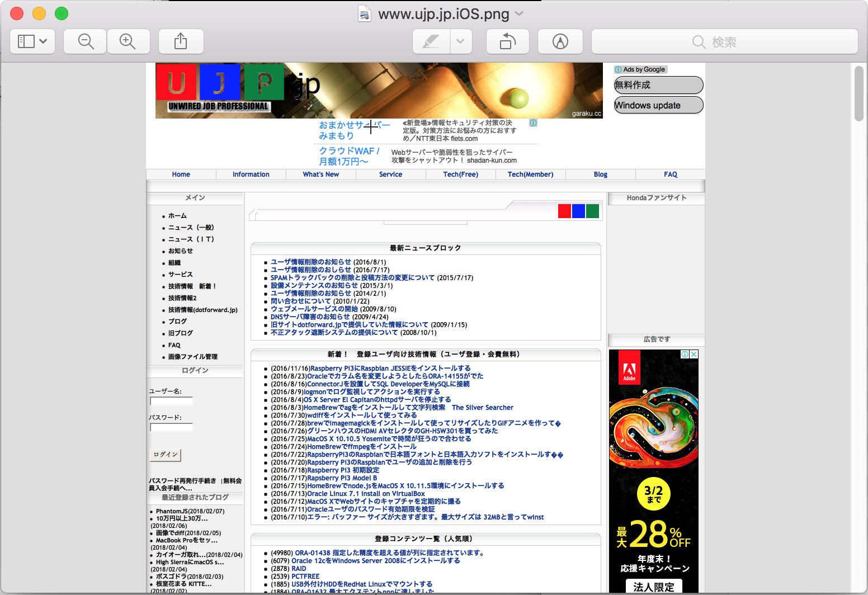This screenshot has width=868, height=595.
Task: Open the share menu icon
Action: tap(181, 41)
